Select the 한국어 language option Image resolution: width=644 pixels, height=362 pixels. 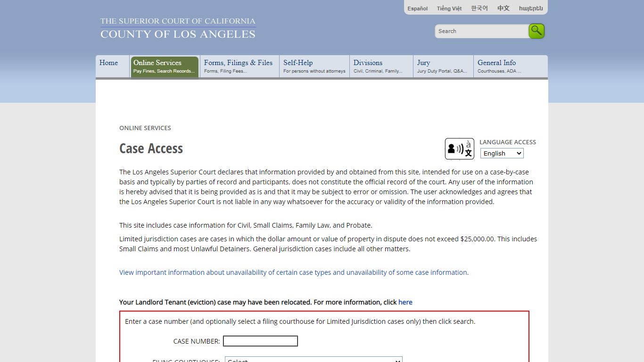[x=479, y=8]
